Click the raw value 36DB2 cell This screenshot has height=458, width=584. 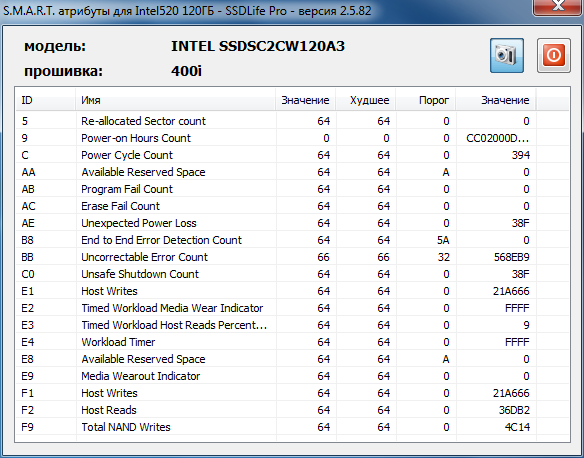514,410
